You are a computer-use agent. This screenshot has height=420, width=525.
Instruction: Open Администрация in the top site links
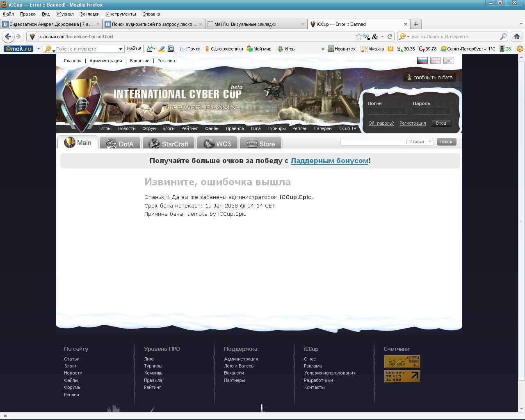[106, 61]
